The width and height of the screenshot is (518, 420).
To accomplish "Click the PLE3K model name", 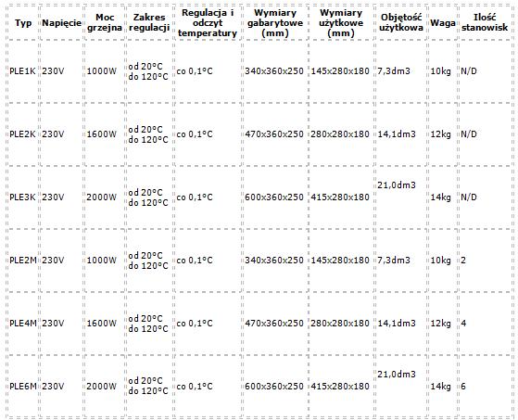I will tap(22, 197).
